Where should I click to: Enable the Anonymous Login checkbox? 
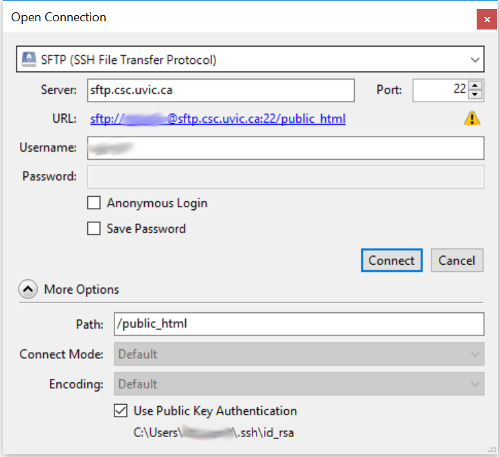click(x=94, y=203)
